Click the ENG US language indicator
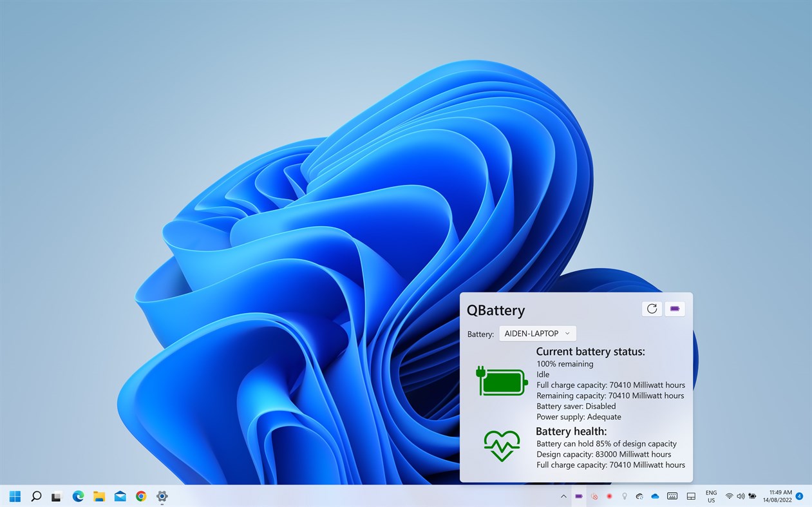The width and height of the screenshot is (812, 507). [x=711, y=496]
